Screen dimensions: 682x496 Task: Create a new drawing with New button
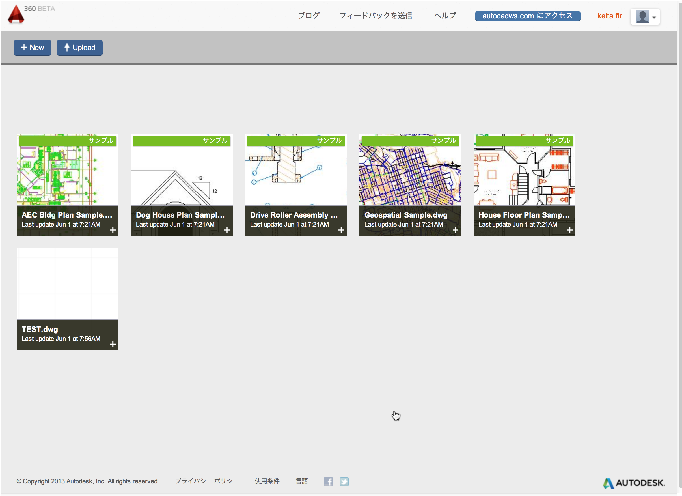33,47
